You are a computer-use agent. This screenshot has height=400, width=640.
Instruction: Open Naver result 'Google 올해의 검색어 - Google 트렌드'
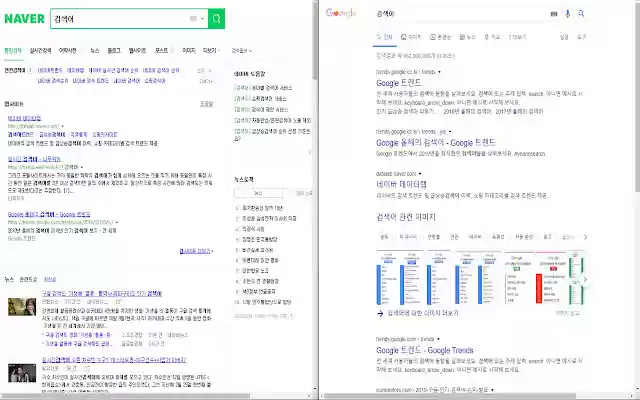[x=49, y=214]
